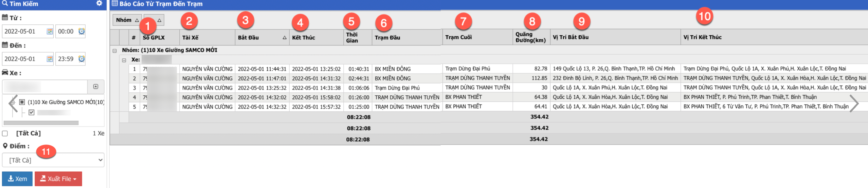Click the Nhóm grouping chip

point(127,20)
